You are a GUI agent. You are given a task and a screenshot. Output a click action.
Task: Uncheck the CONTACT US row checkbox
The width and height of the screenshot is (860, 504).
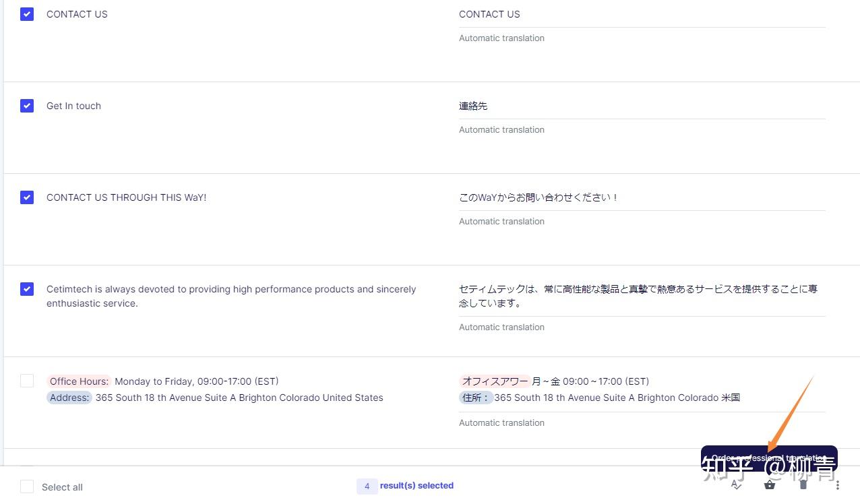[27, 13]
